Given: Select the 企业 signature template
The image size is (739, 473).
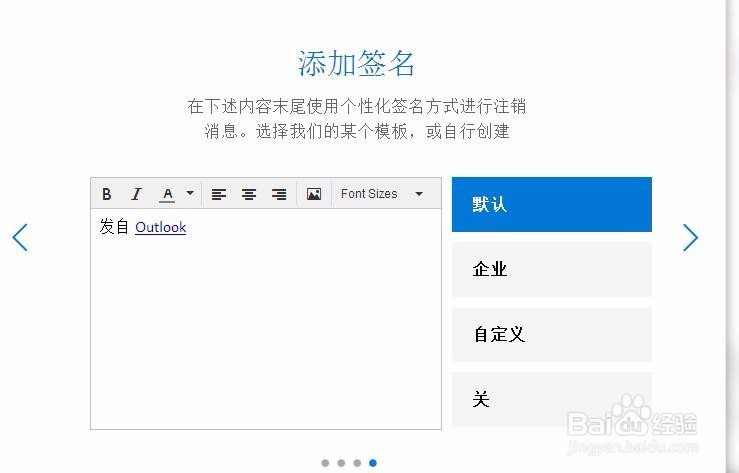Looking at the screenshot, I should click(551, 269).
